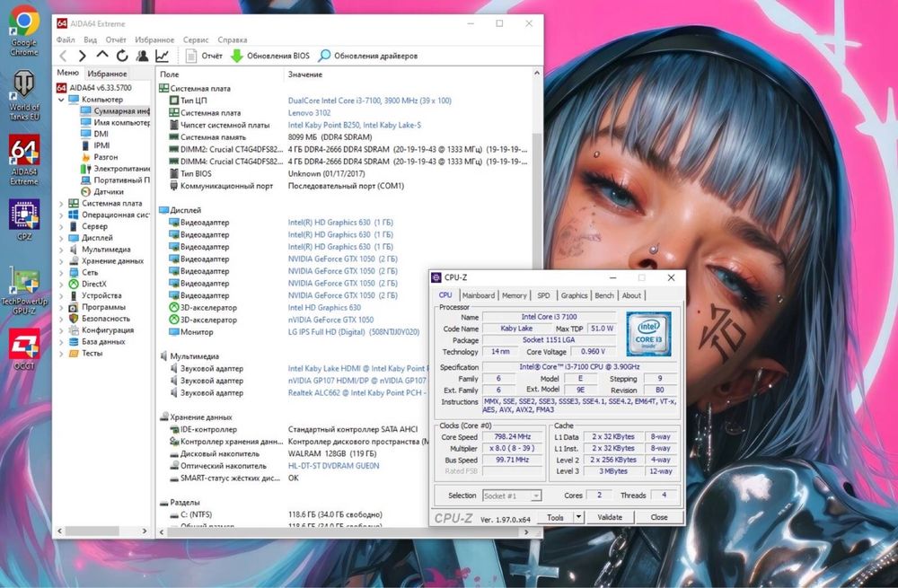Expand the Системная плата tree node
The image size is (898, 588).
coord(61,203)
